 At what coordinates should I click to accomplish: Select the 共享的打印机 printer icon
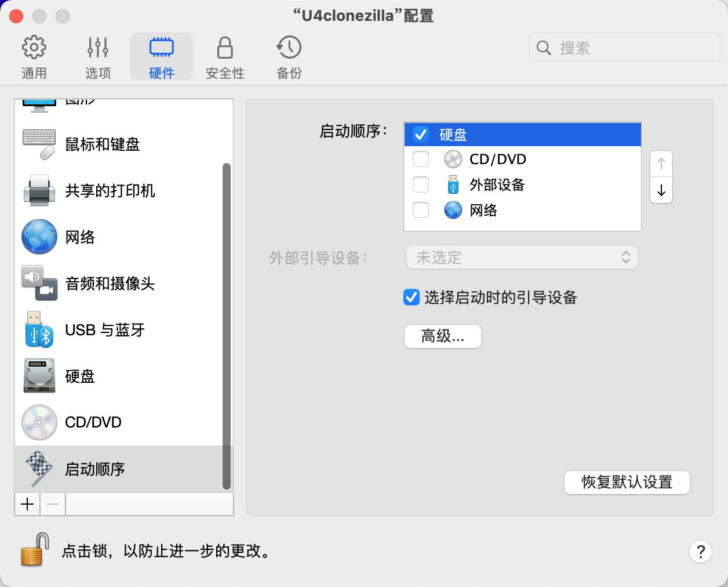click(x=39, y=190)
